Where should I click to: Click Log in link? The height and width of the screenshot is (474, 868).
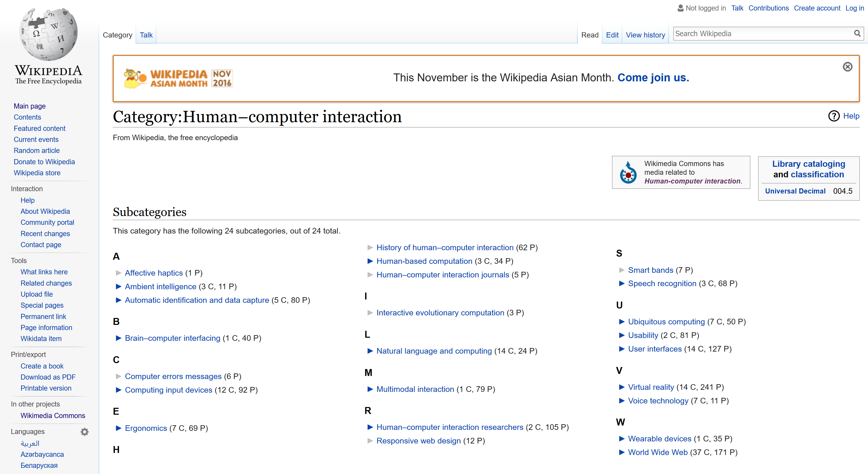click(x=855, y=8)
